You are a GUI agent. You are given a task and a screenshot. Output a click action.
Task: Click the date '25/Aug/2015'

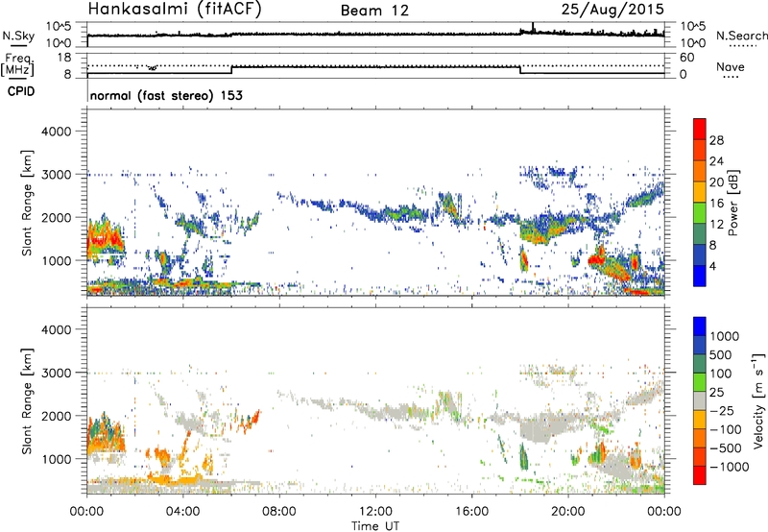coord(612,10)
